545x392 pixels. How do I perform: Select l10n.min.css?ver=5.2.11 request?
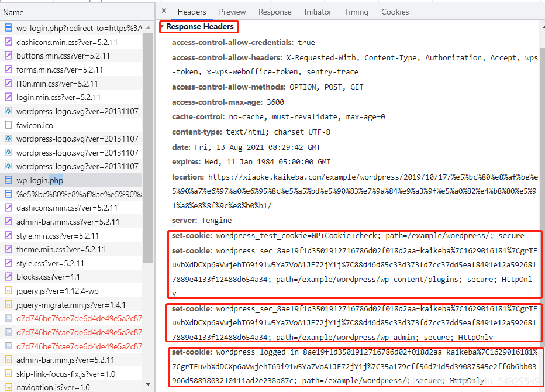(71, 84)
